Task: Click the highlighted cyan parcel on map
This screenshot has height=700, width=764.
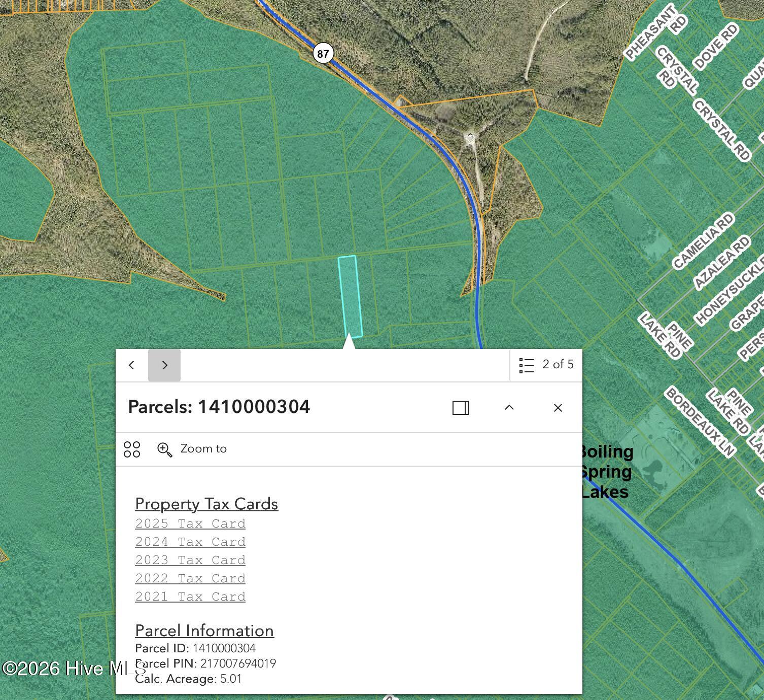Action: pyautogui.click(x=350, y=296)
